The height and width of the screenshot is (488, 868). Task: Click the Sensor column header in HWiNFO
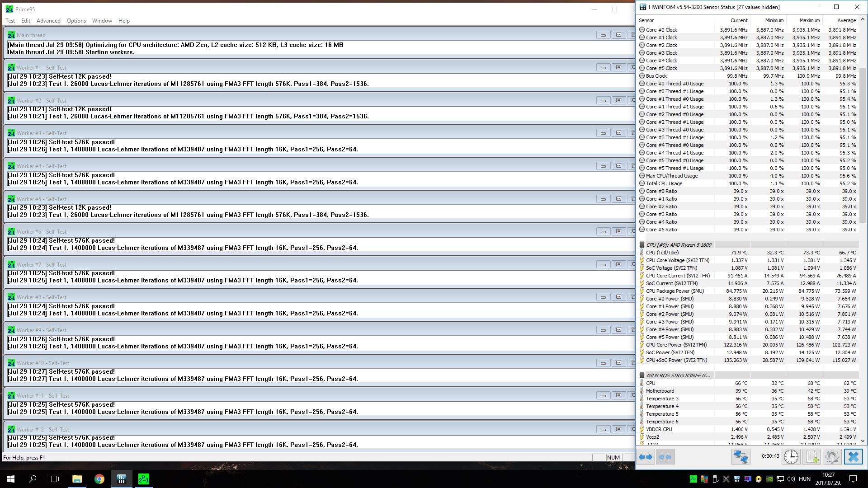click(675, 20)
